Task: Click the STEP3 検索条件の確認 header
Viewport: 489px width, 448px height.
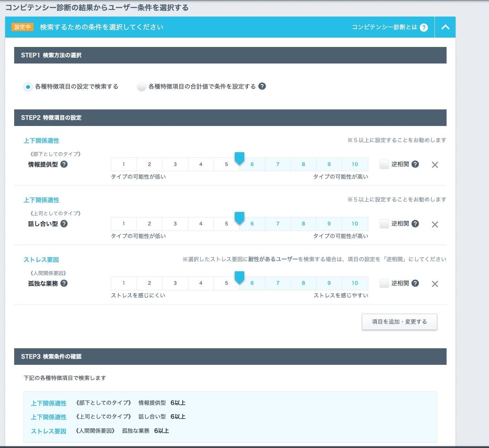Action: point(230,357)
